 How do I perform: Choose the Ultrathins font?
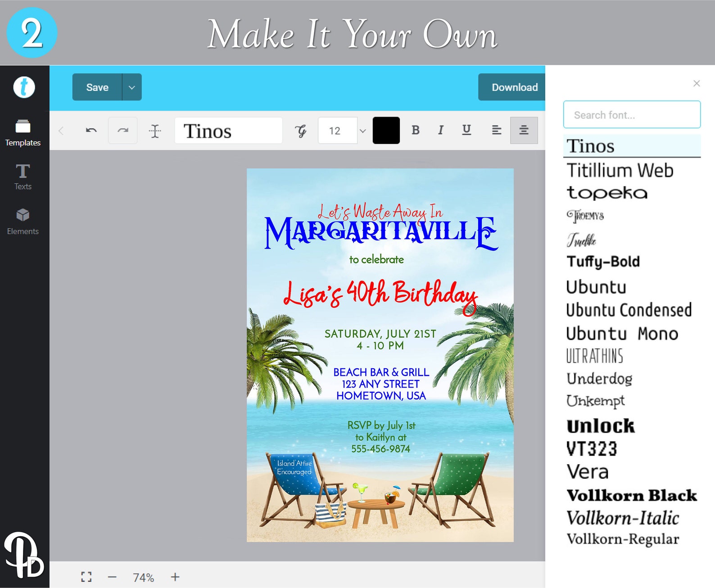[595, 356]
